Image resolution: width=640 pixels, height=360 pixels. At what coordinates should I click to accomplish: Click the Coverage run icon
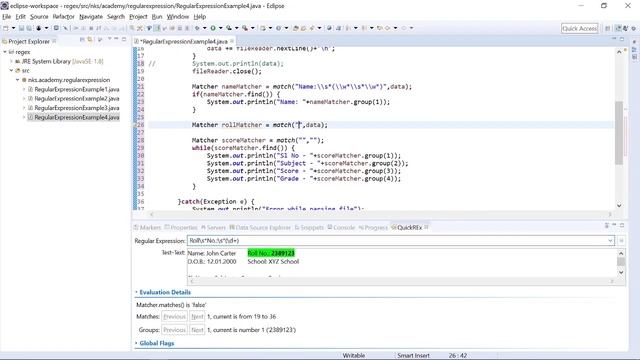pos(229,28)
